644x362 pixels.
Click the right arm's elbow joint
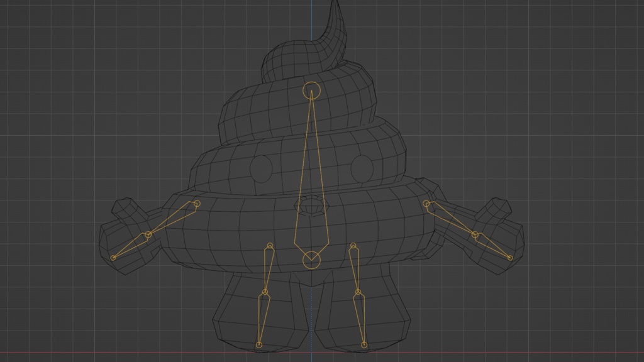click(475, 235)
